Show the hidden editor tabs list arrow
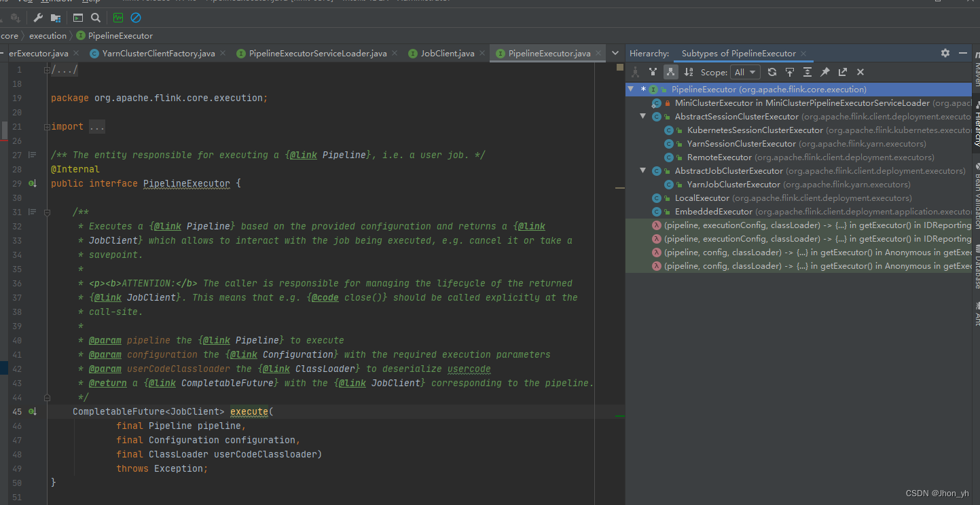 [x=615, y=53]
